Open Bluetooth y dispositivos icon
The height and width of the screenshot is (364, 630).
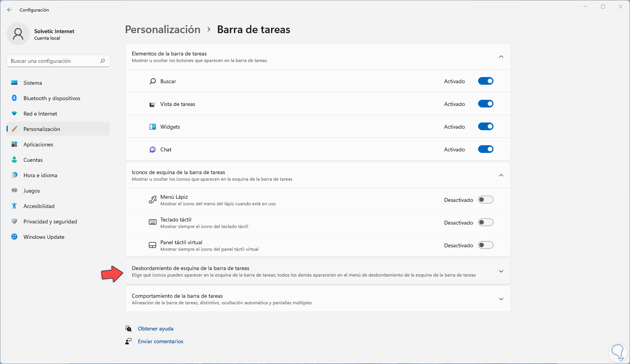pos(14,98)
